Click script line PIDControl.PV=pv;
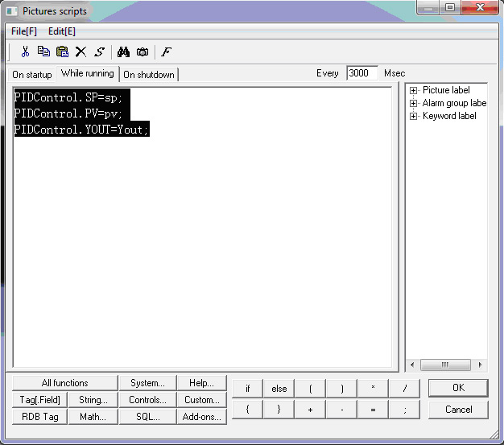 (x=68, y=113)
